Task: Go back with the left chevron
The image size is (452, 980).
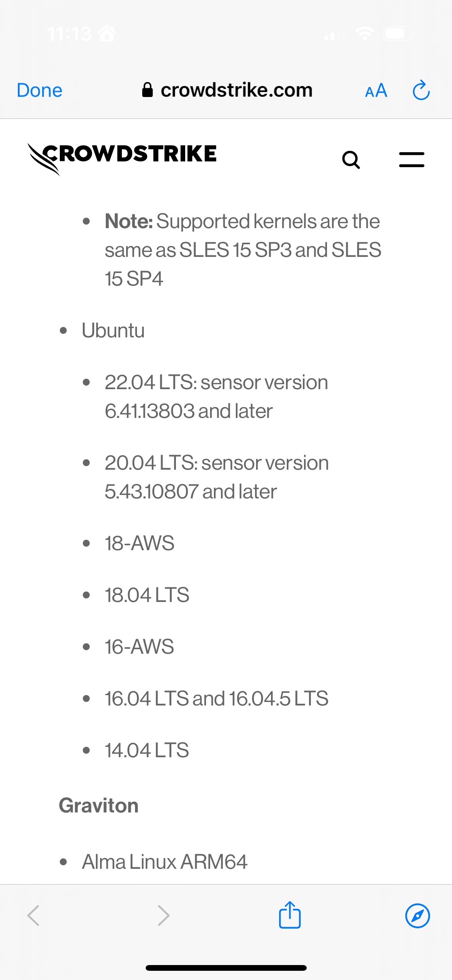Action: click(33, 916)
